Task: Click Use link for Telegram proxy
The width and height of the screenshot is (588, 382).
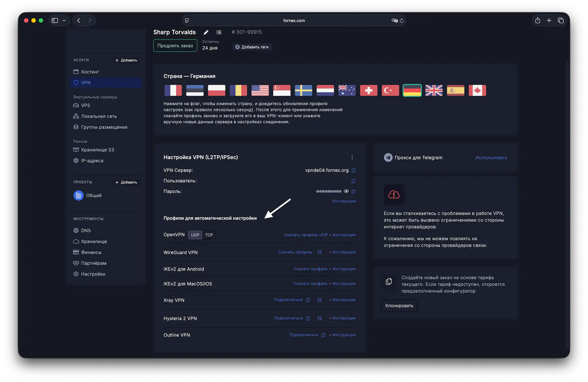Action: 491,158
